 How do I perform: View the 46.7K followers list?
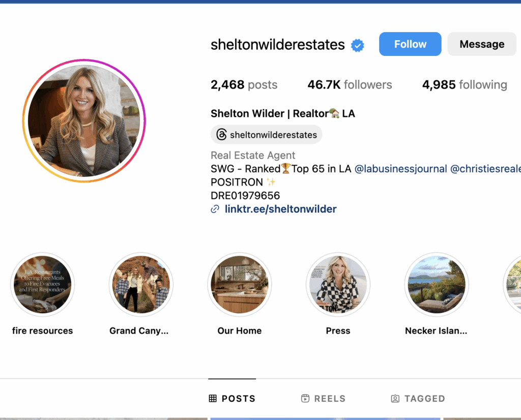coord(350,85)
